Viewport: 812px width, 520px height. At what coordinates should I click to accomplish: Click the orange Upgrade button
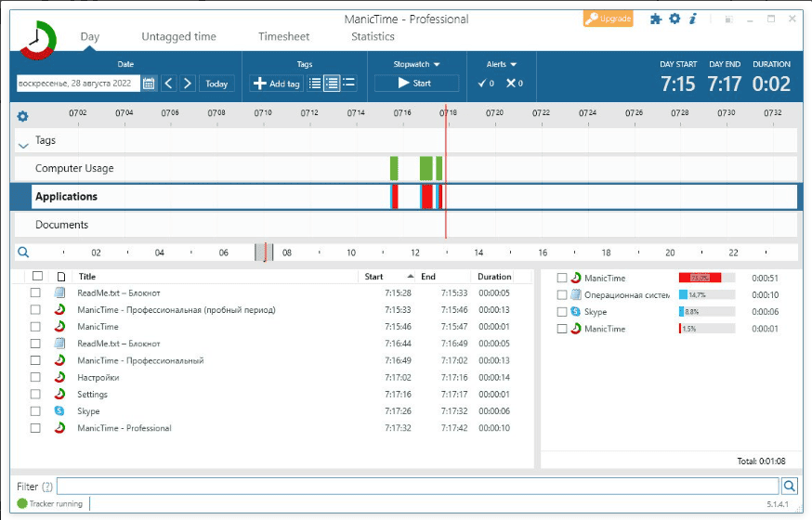pyautogui.click(x=608, y=19)
